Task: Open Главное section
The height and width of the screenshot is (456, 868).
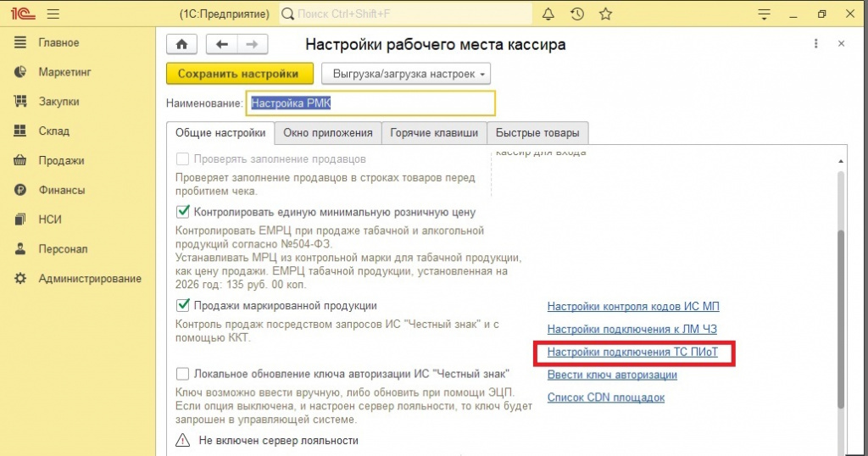Action: pyautogui.click(x=58, y=42)
